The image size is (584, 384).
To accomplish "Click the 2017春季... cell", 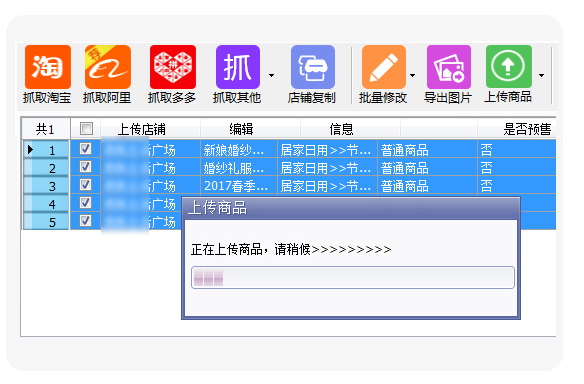I will 239,185.
